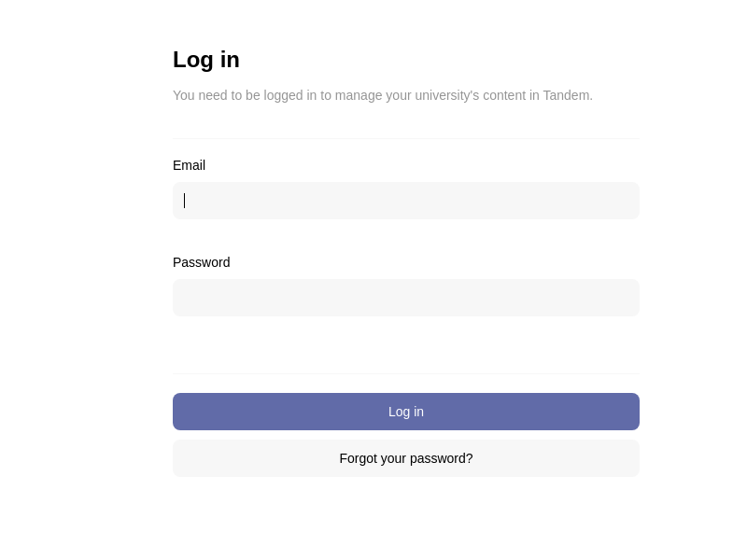Click the label above the first input
747x560 pixels.
[189, 165]
